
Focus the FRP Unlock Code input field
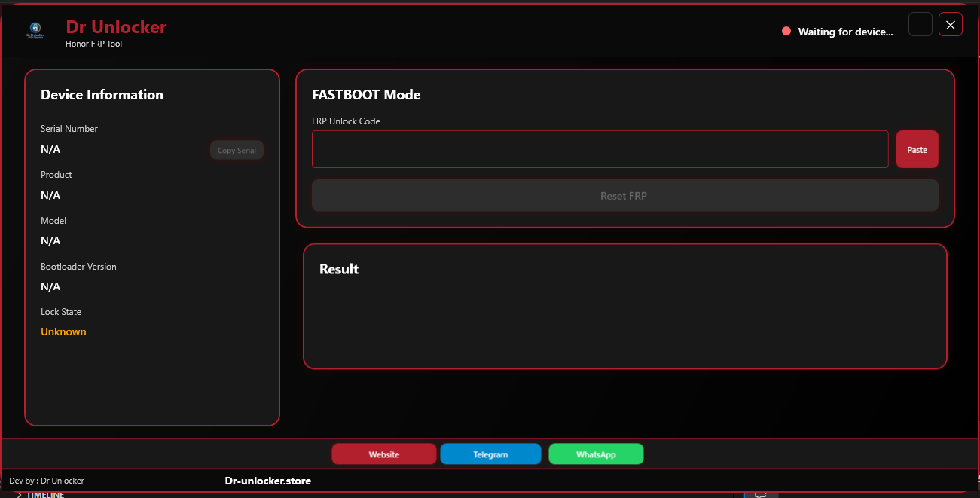click(600, 149)
